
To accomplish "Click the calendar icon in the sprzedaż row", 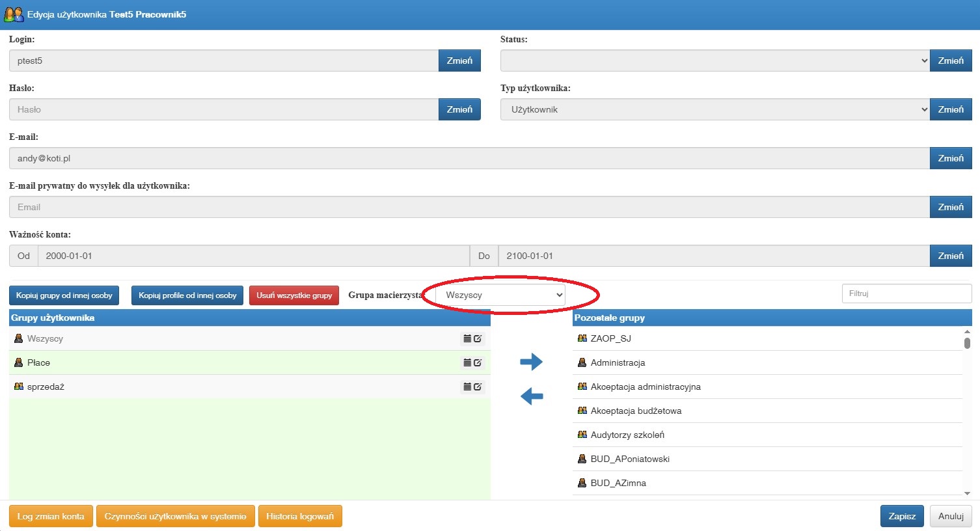I will point(467,387).
